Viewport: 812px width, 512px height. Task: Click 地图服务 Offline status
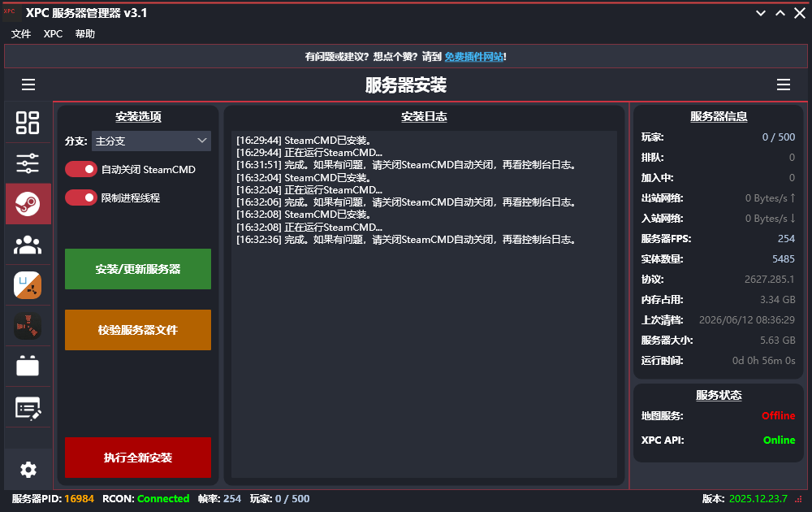(779, 415)
